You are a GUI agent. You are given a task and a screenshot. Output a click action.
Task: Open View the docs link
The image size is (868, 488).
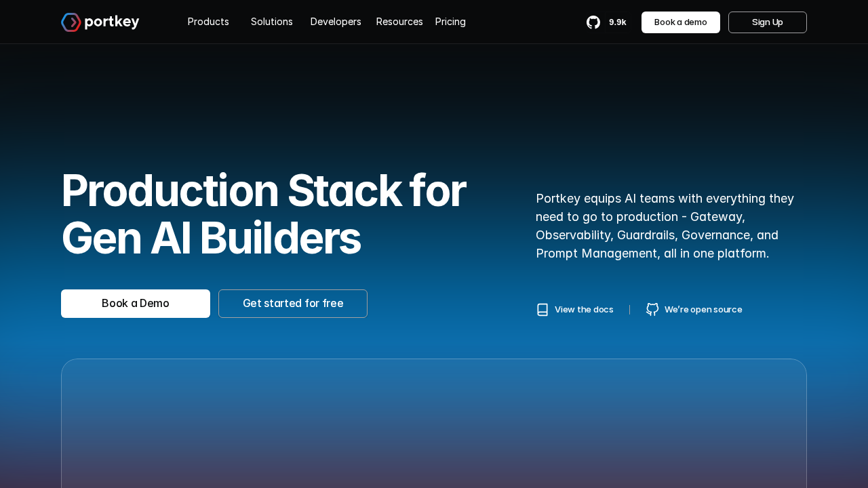(x=584, y=309)
